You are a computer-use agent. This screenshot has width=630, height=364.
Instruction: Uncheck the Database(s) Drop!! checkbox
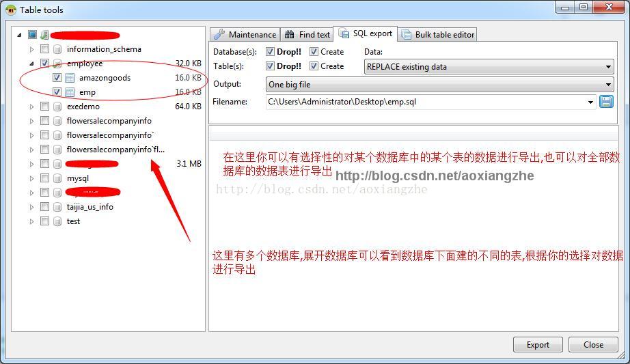270,52
